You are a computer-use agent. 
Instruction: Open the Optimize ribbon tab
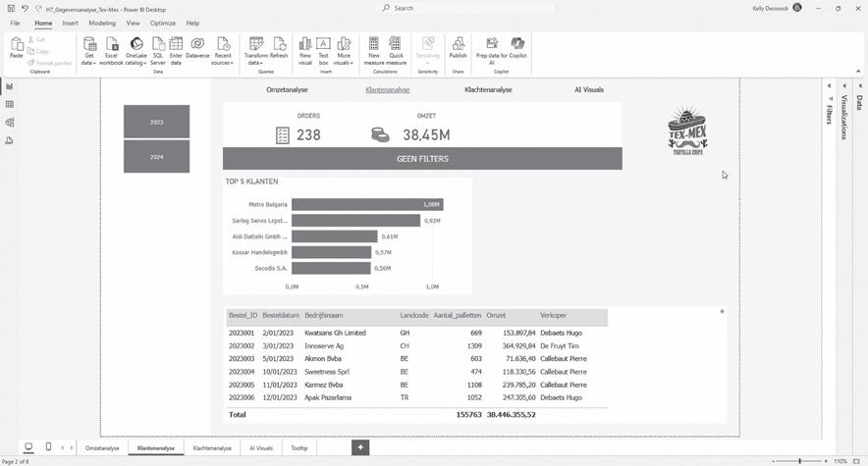click(163, 24)
